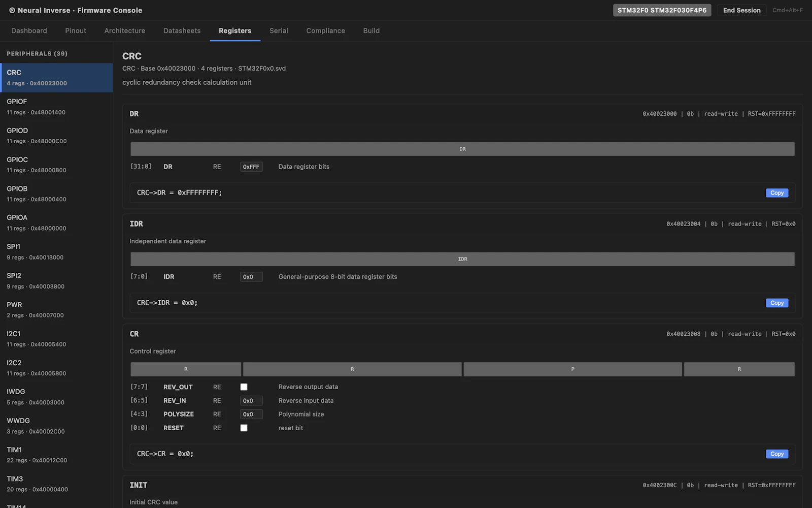Select SPI2 peripheral in the list
812x508 pixels.
click(56, 280)
